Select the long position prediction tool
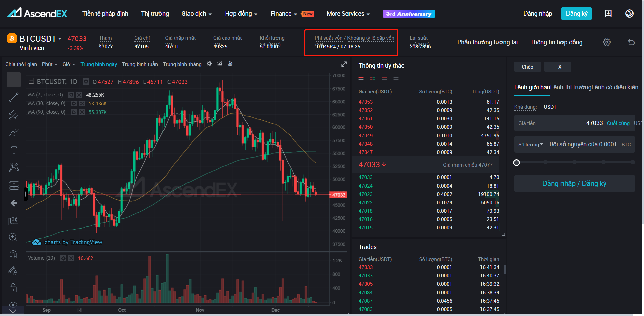 click(x=14, y=185)
